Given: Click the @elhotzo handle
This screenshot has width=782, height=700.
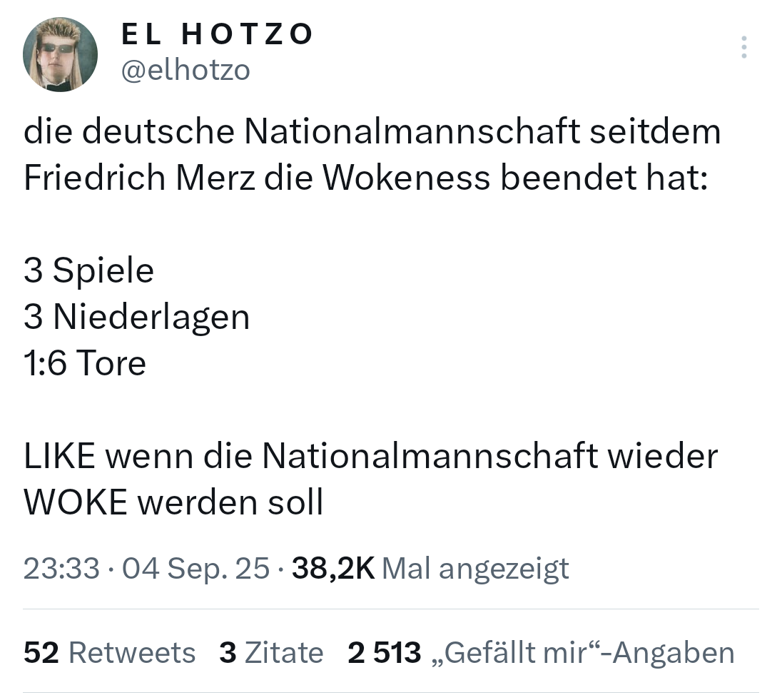Looking at the screenshot, I should tap(186, 70).
